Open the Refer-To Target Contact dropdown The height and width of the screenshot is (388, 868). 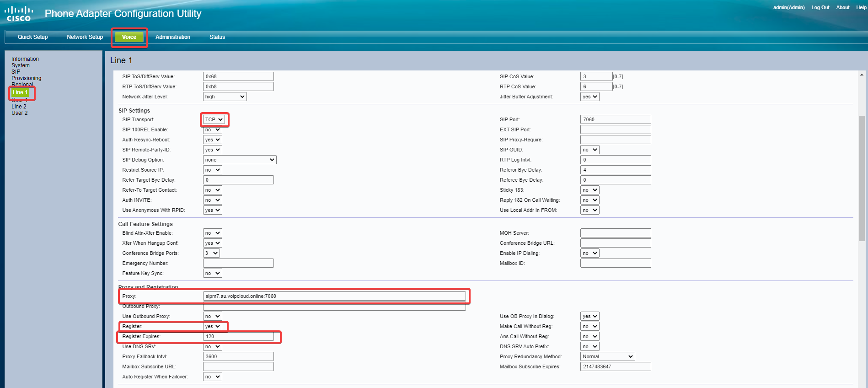[212, 190]
